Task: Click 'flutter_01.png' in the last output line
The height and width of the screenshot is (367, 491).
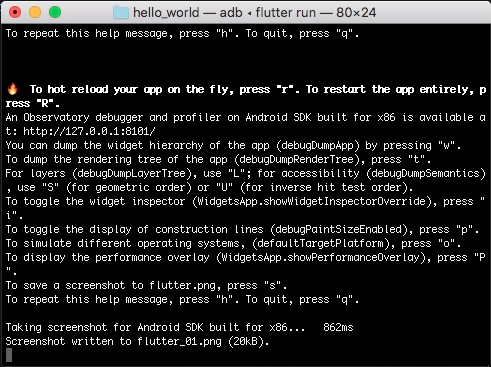Action: 179,341
